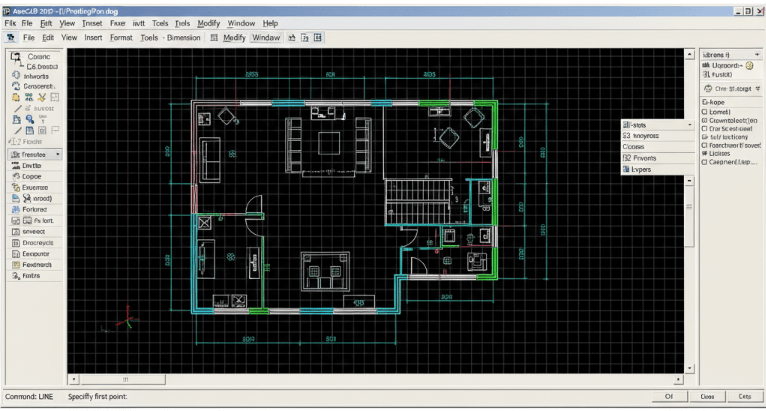Toggle the Liclises checkbox
The image size is (766, 411).
[704, 153]
